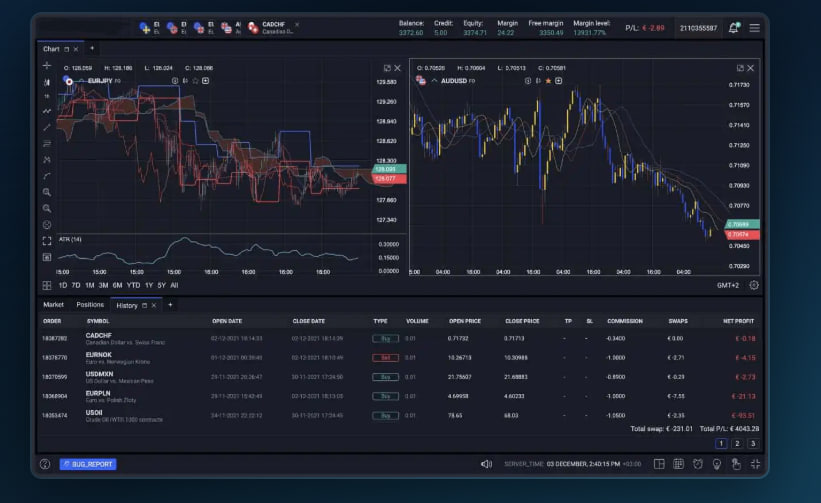Open the candlestick chart type tool

coord(47,82)
